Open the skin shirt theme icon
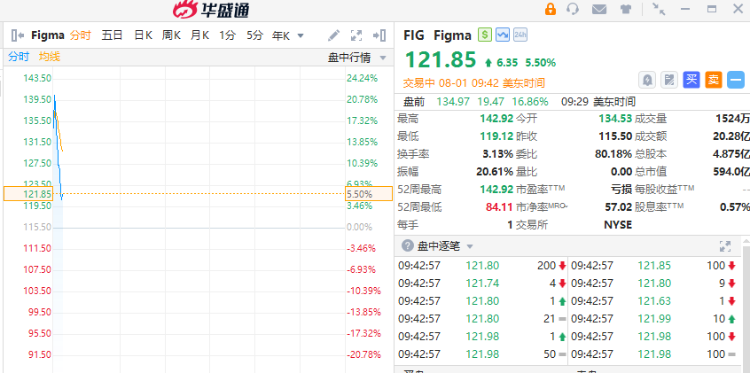This screenshot has width=750, height=373. (x=626, y=9)
